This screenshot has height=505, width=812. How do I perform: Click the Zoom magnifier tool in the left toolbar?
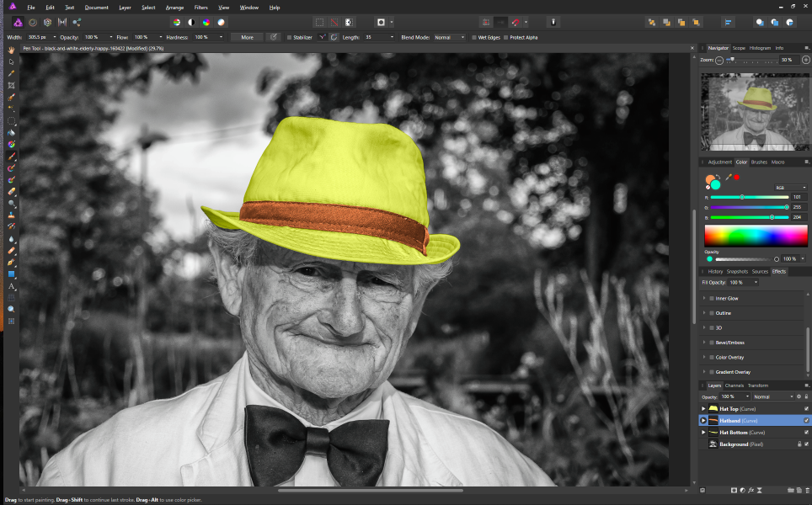(12, 309)
